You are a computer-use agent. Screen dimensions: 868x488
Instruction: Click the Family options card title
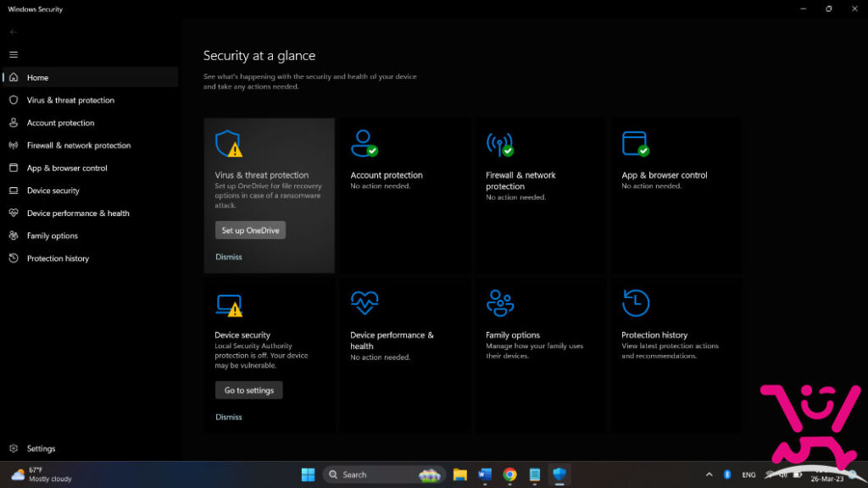[513, 335]
